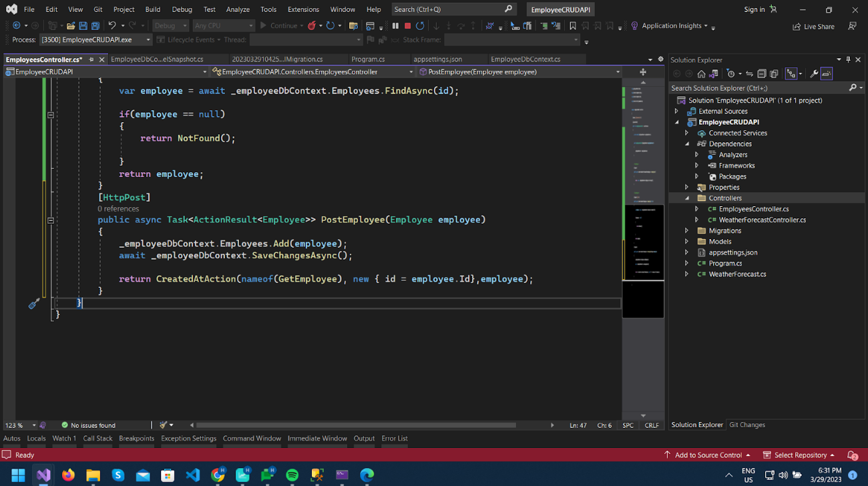Image resolution: width=868 pixels, height=486 pixels.
Task: Collapse All icon in Solution Explorer
Action: pos(762,73)
